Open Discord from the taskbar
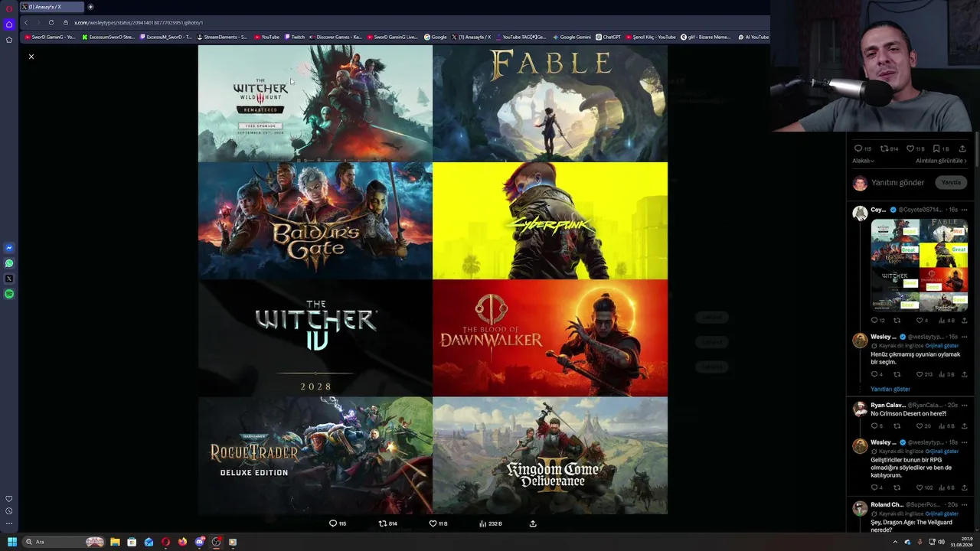This screenshot has height=551, width=980. [x=199, y=542]
